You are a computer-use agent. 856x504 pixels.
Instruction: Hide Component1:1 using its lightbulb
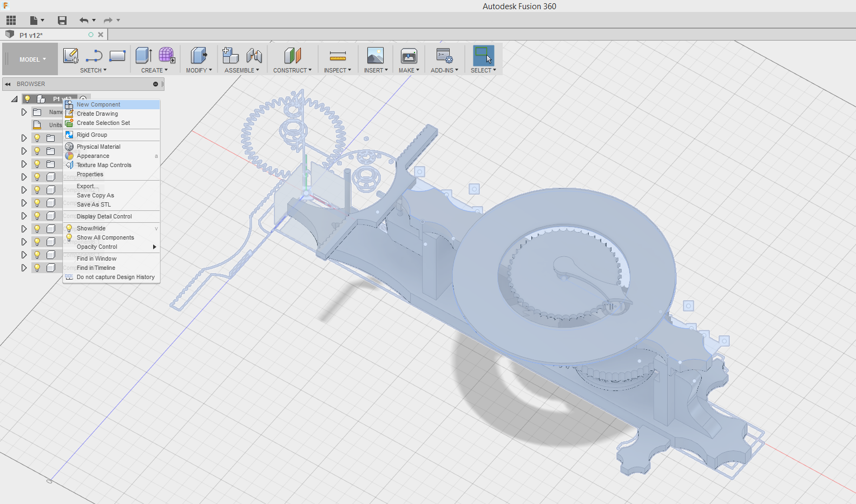(37, 177)
